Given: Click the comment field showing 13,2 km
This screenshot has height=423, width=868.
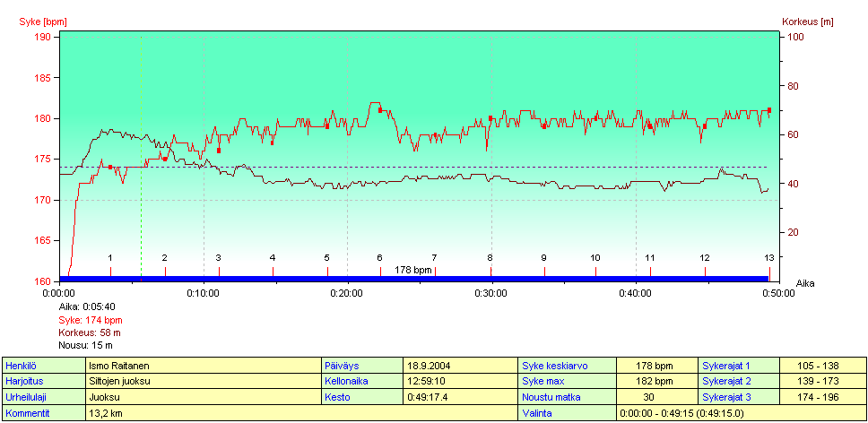Looking at the screenshot, I should [203, 413].
